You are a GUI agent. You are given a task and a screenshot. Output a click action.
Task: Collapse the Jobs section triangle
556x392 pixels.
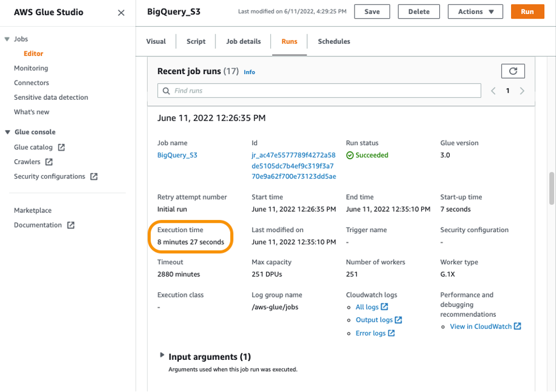pyautogui.click(x=7, y=39)
